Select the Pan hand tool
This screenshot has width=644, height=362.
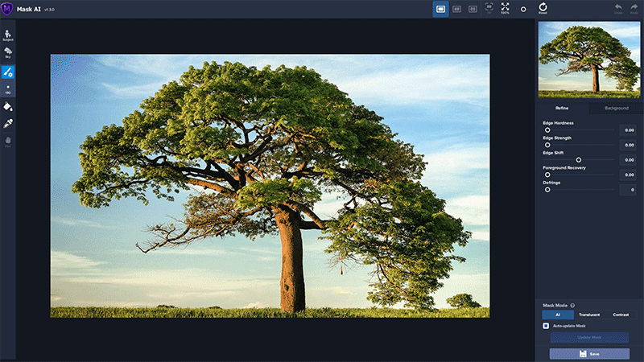pyautogui.click(x=8, y=142)
